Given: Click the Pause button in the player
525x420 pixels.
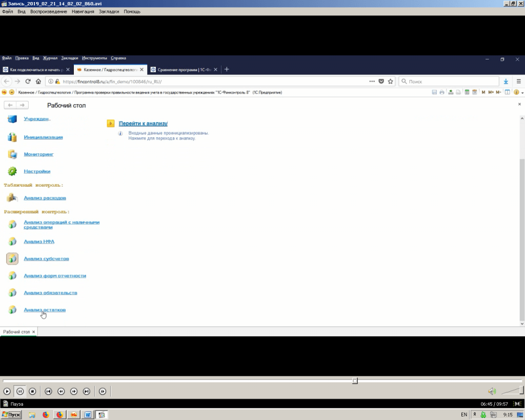Looking at the screenshot, I should pyautogui.click(x=19, y=391).
